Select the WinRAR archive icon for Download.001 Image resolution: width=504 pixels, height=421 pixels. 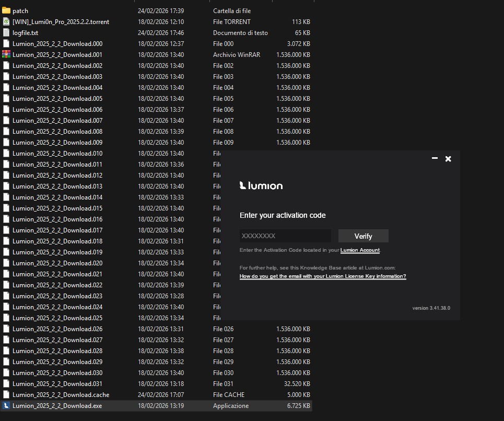point(6,54)
